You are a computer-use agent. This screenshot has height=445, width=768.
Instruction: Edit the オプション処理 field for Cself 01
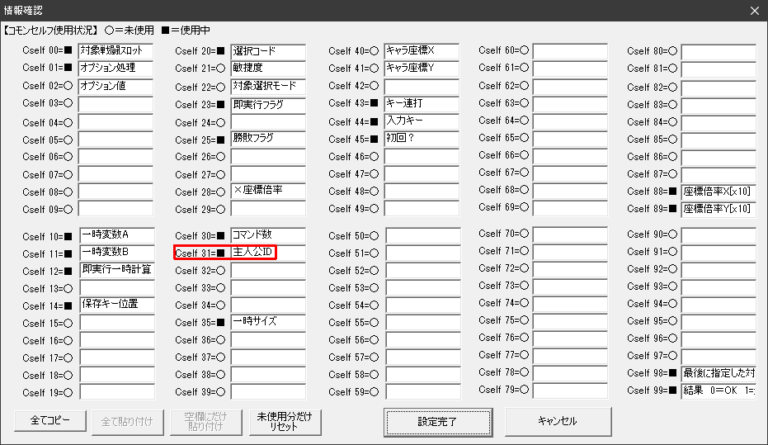115,68
